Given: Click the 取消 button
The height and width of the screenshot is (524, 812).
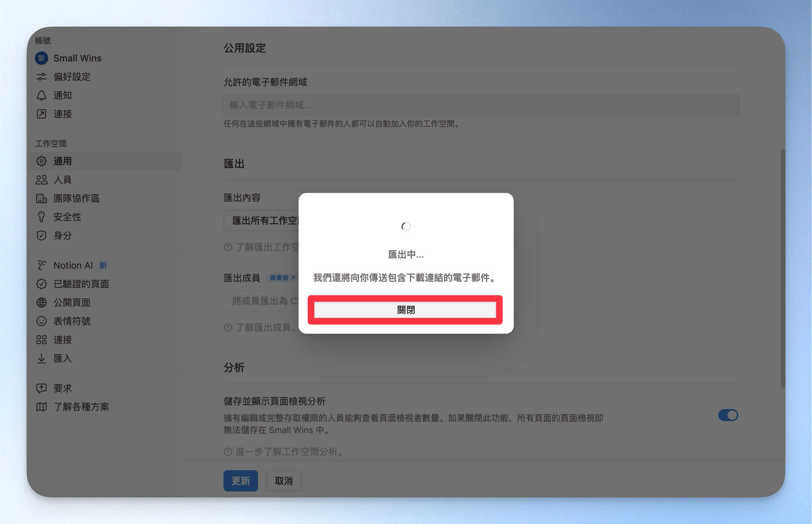Looking at the screenshot, I should (284, 481).
